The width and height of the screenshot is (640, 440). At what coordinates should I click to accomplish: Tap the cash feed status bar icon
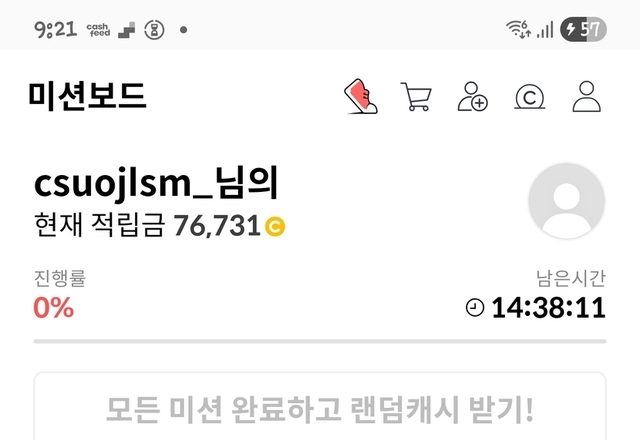[x=98, y=30]
